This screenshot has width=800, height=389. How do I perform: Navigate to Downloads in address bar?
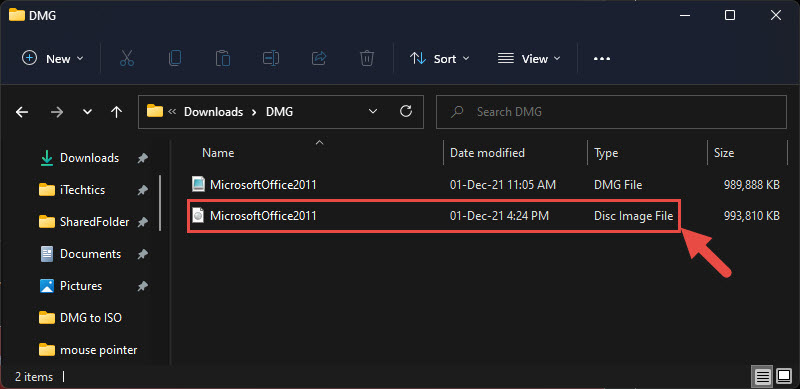click(x=213, y=112)
